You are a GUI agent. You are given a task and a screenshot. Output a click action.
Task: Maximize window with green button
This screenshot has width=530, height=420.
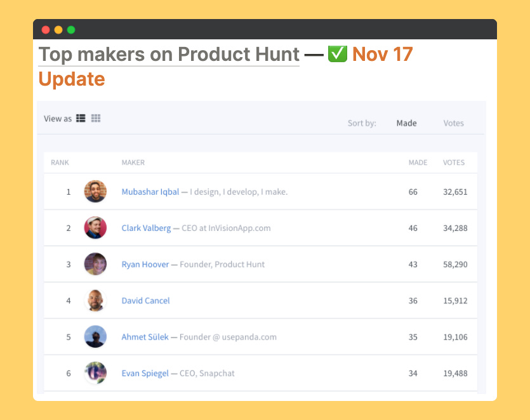pos(71,30)
